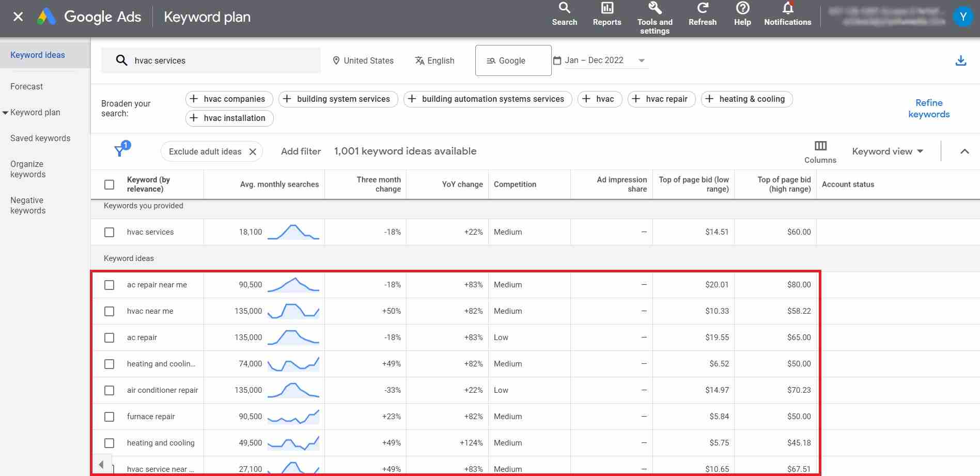Click the Refine keywords link
Screen dimensions: 980x476
pos(928,108)
